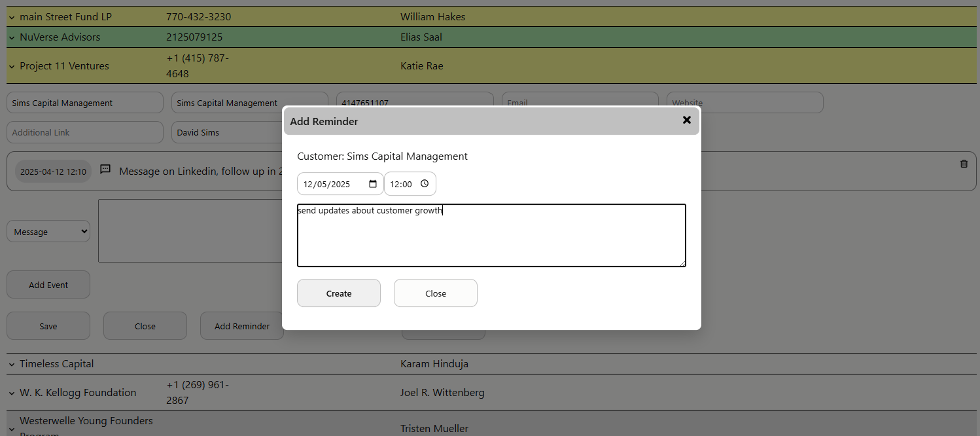Click Close button in Add Reminder dialog
980x436 pixels.
pos(436,293)
